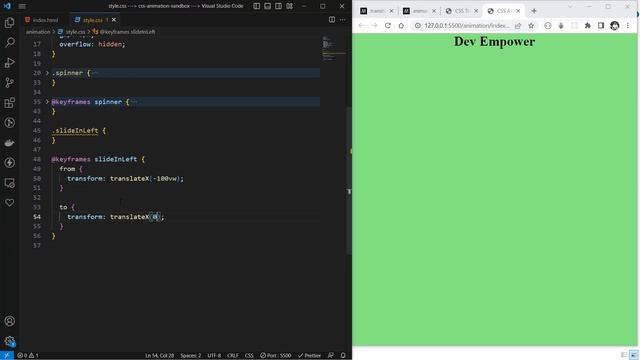Open the heart icon extension in the activity bar
The image size is (640, 360).
pos(9,203)
